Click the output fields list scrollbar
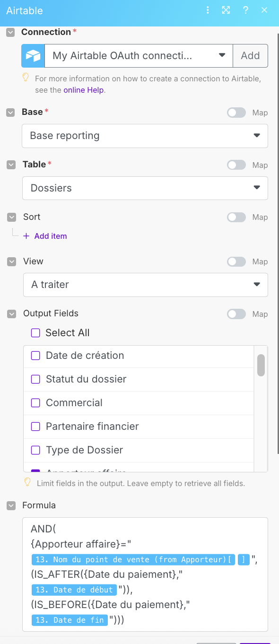Screen dimensions: 279x644 [261, 365]
